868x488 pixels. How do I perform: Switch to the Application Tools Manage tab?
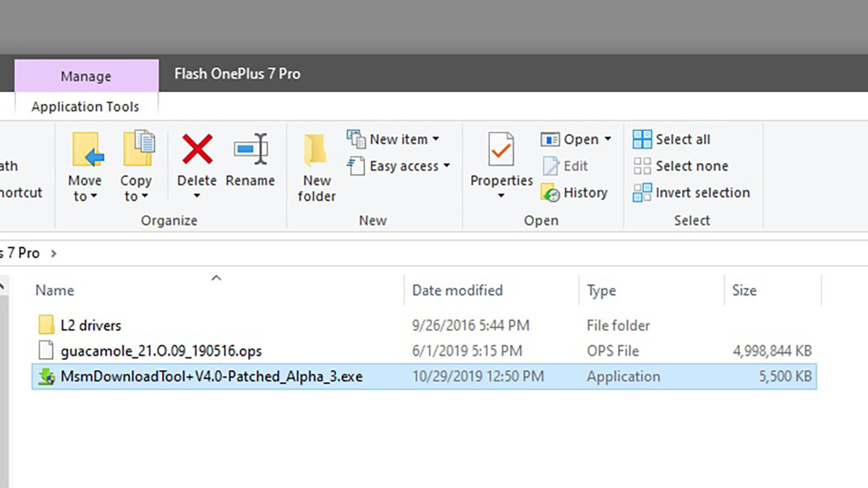coord(85,76)
